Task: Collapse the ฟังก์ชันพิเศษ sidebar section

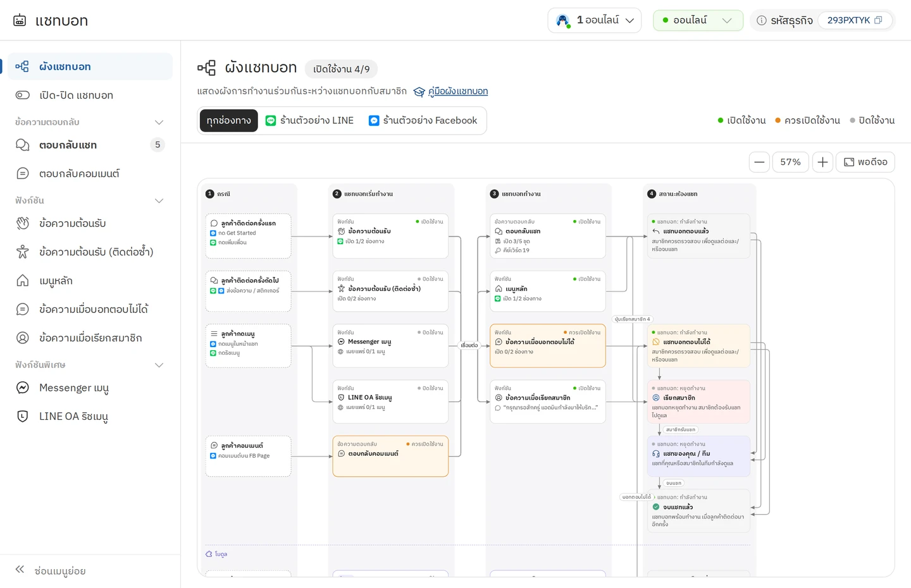Action: pos(159,365)
